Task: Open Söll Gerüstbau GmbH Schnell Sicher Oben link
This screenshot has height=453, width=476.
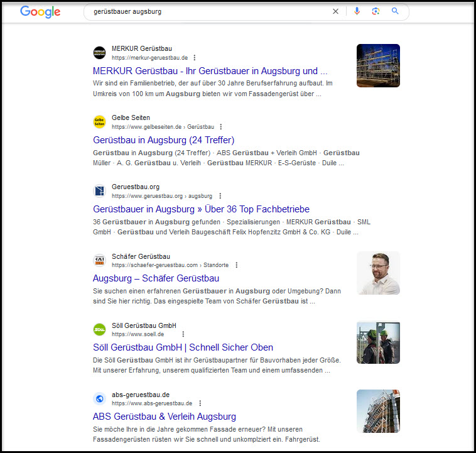Action: point(183,347)
